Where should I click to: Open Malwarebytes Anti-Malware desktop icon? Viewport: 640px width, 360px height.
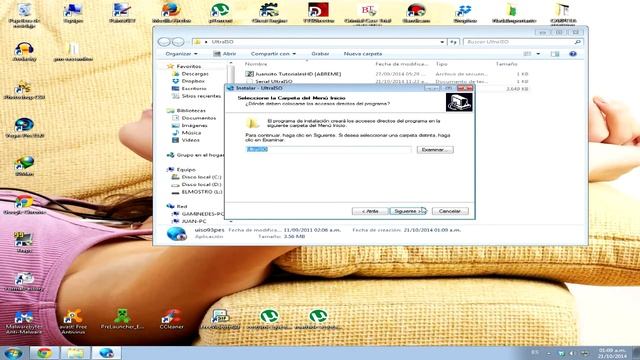click(x=24, y=322)
